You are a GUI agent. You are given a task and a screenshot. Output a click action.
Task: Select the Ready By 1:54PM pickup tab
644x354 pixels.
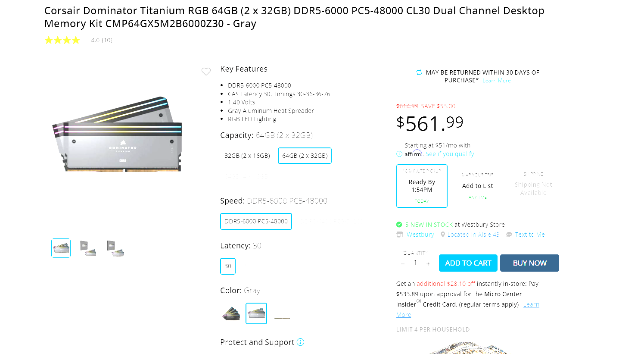tap(422, 186)
